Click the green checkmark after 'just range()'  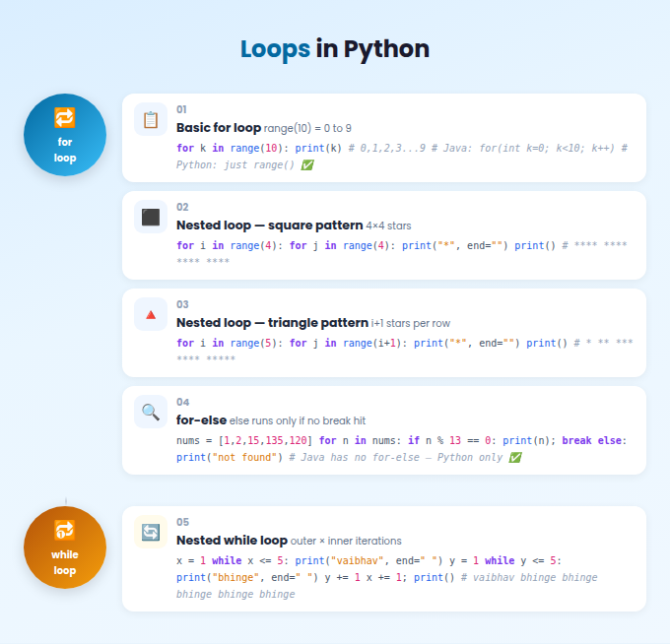point(307,164)
